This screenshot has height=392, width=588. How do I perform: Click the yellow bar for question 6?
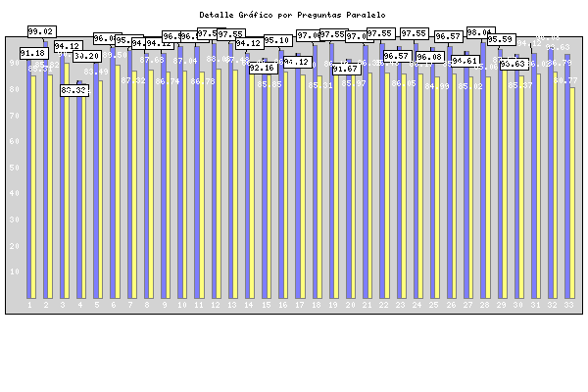[x=118, y=182]
